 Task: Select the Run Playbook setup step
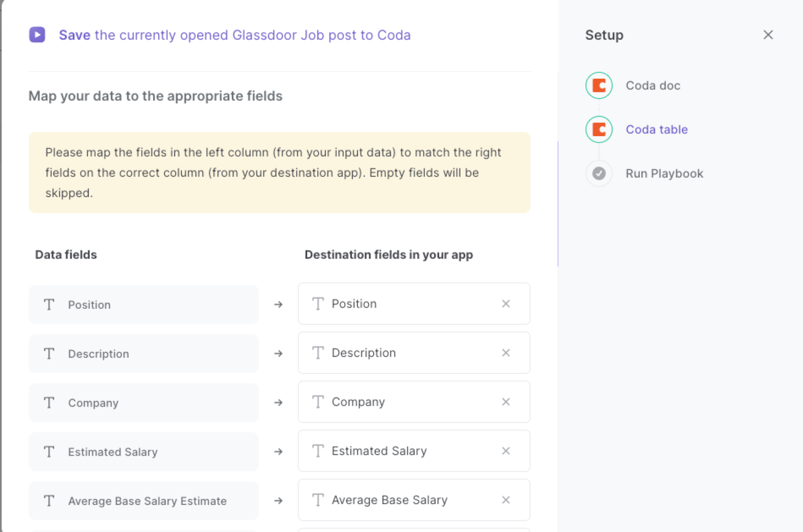[664, 173]
